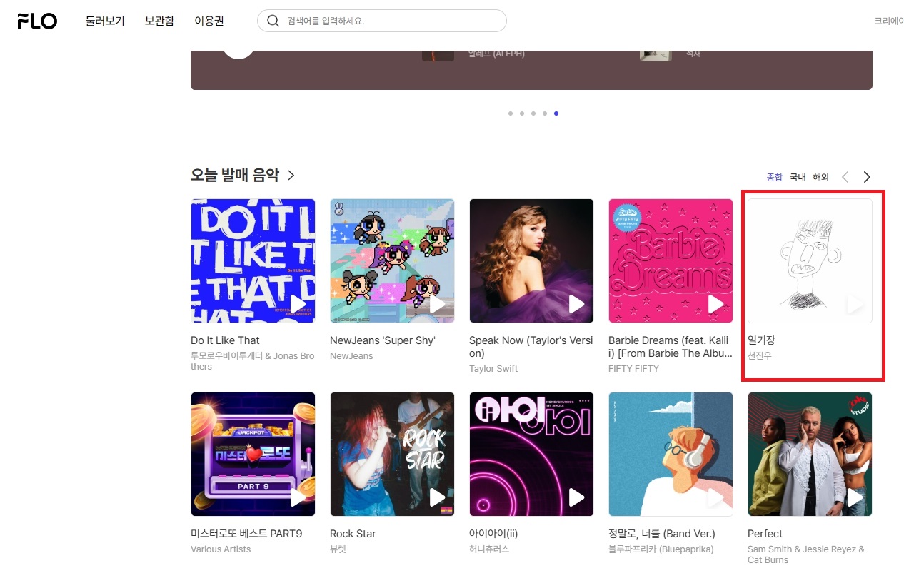Screen dimensions: 904x588
Task: Play the Perfect album
Action: [855, 498]
